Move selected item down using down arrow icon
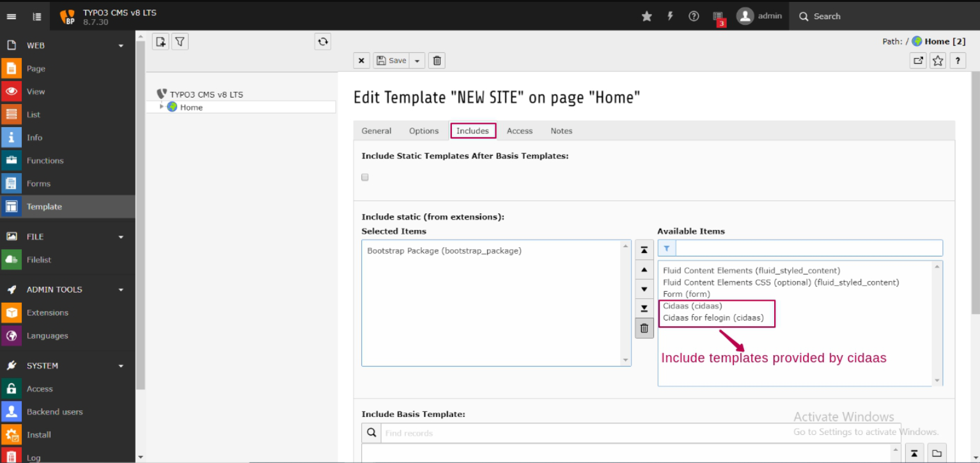 (x=644, y=289)
